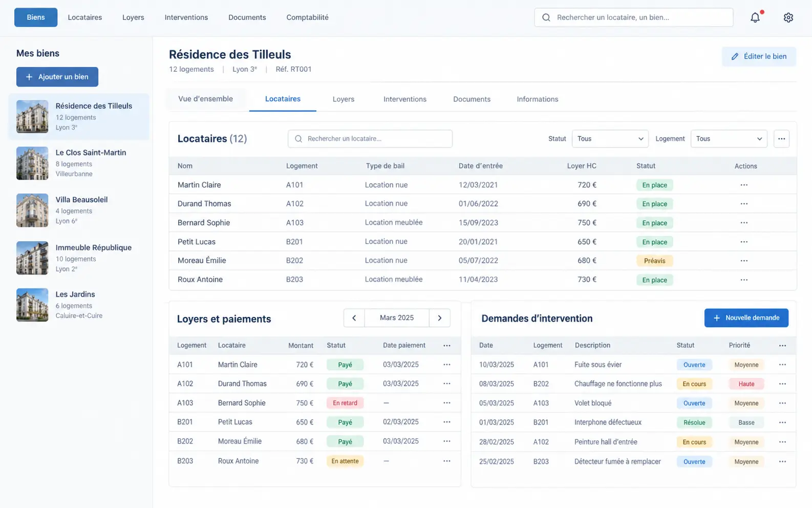Select the Locataires property tab
This screenshot has height=508, width=812.
283,99
